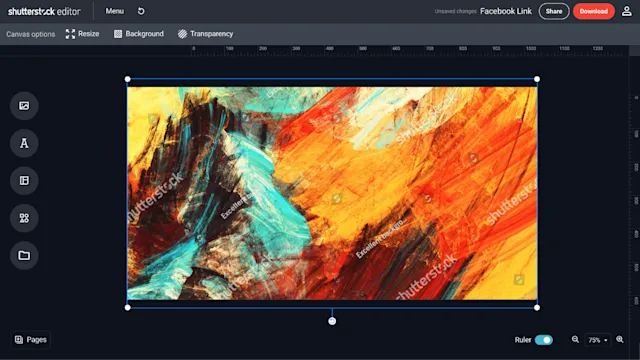Open the Pages panel

pyautogui.click(x=31, y=340)
